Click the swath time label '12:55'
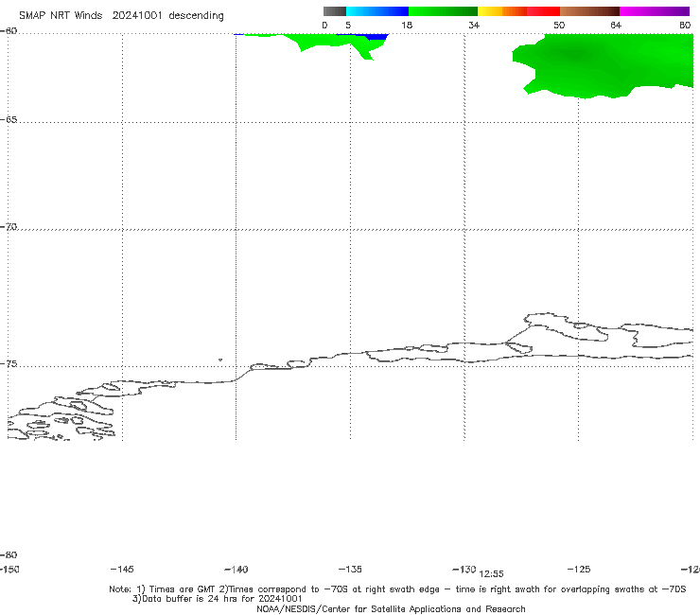Screen dimensions: 700x615 tap(491, 574)
